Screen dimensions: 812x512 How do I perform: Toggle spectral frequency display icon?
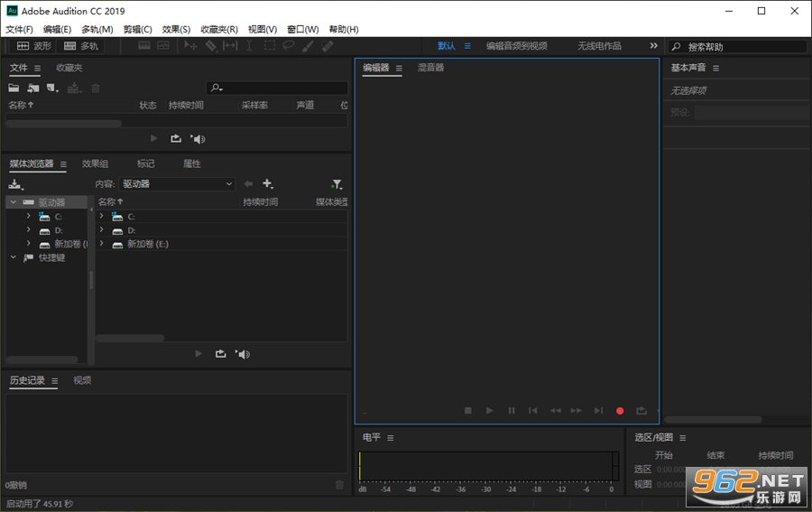click(x=144, y=46)
